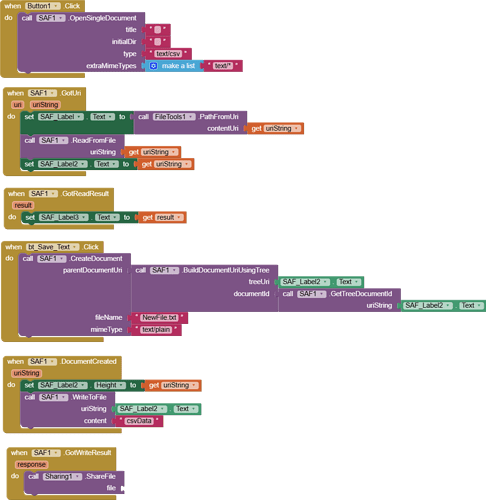Open get uriString dropdown at contentUri
The width and height of the screenshot is (486, 500).
point(283,128)
